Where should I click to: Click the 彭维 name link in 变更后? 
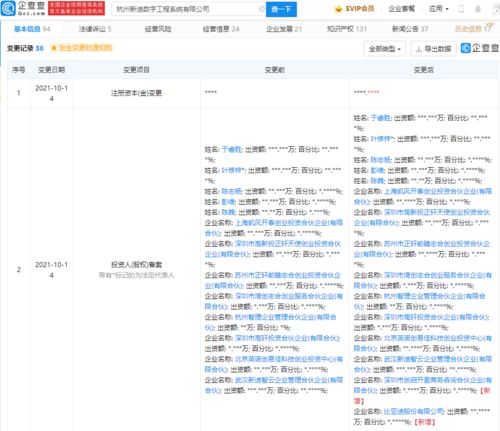pos(377,170)
